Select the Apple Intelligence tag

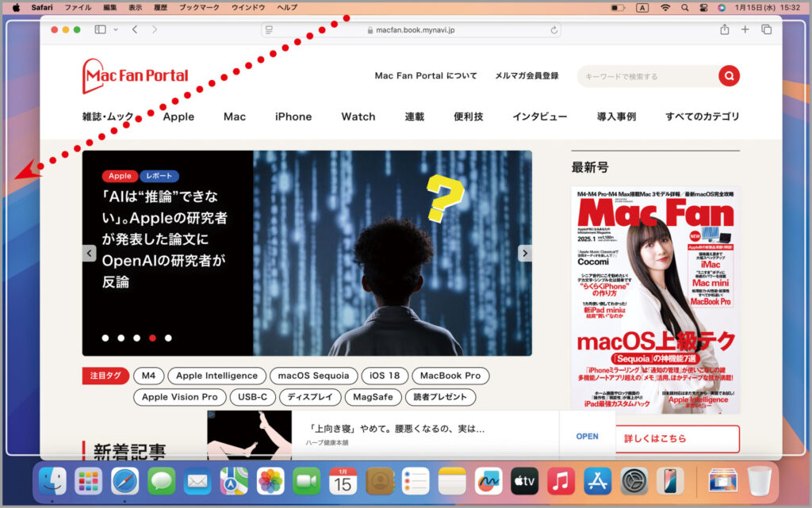[216, 376]
